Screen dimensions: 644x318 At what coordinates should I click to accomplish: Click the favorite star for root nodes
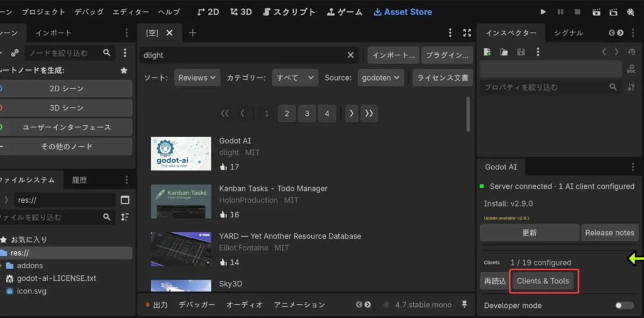pyautogui.click(x=124, y=71)
